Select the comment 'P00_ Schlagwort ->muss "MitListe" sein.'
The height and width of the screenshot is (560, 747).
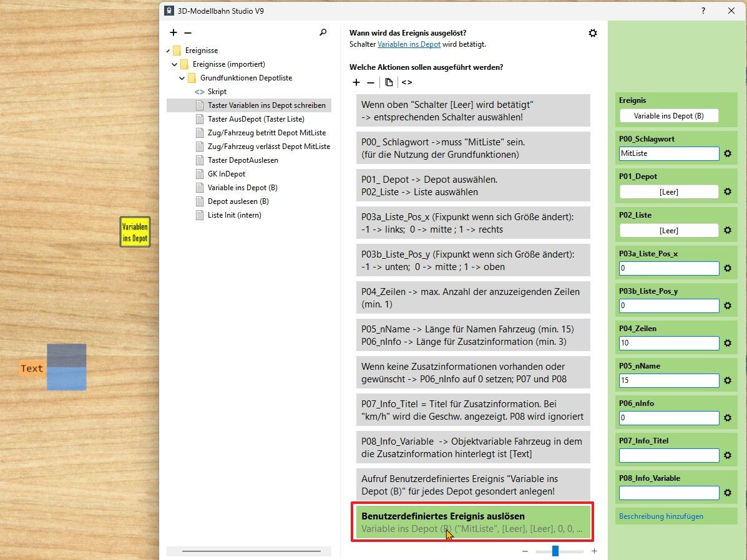[472, 148]
